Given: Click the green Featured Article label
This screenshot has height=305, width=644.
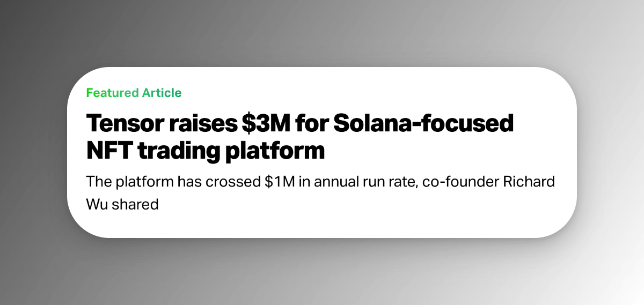Looking at the screenshot, I should coord(134,93).
